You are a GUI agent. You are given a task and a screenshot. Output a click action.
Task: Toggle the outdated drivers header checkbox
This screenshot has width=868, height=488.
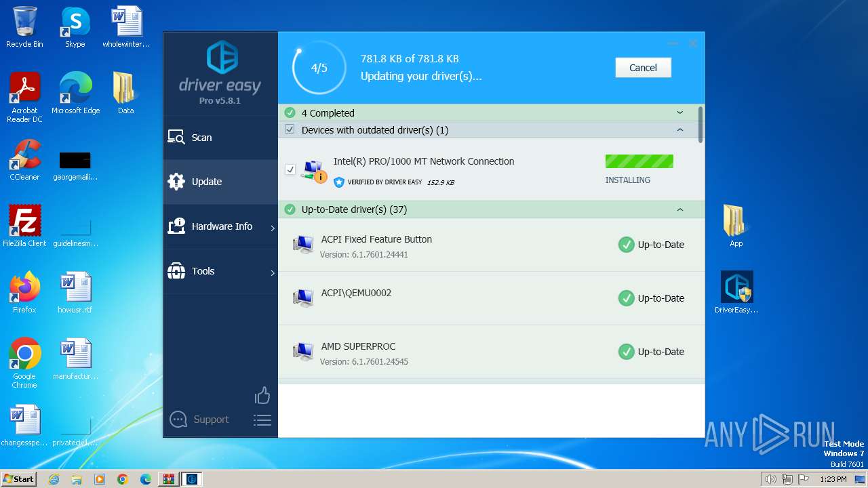[x=290, y=129]
